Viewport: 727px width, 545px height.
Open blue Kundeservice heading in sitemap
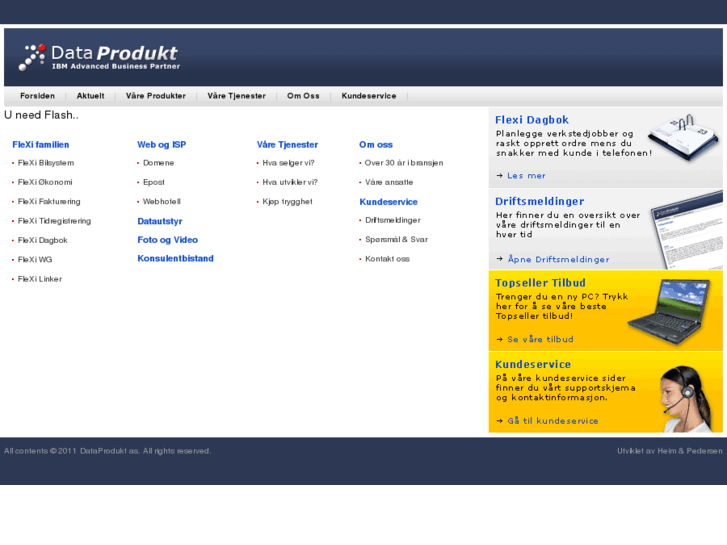click(x=389, y=202)
